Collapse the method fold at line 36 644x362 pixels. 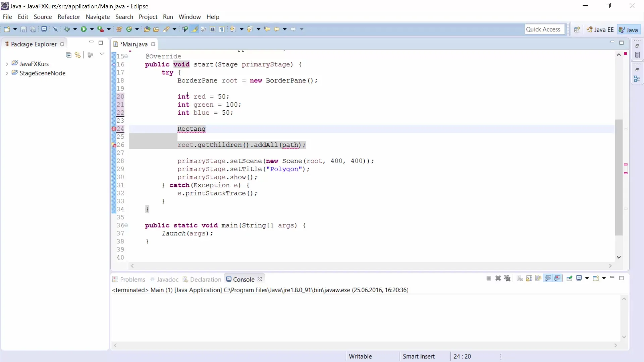pos(126,225)
